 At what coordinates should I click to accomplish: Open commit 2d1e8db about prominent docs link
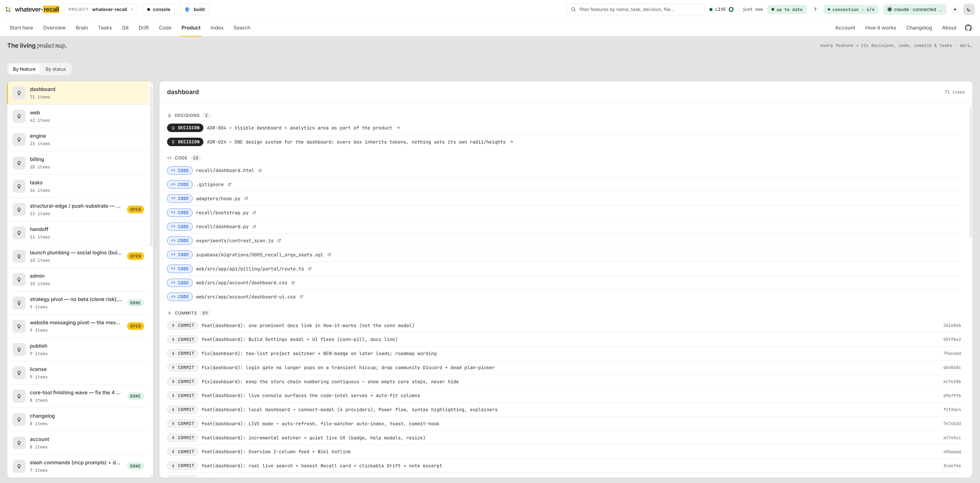click(x=564, y=325)
